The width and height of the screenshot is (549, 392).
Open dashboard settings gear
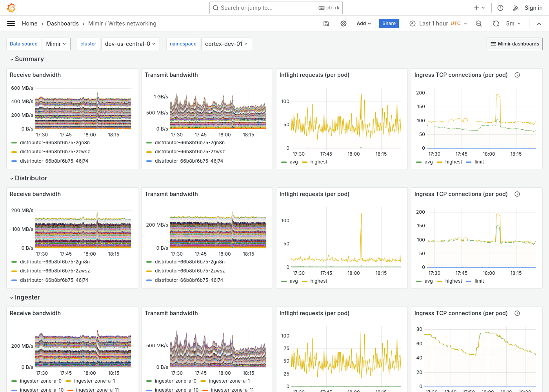click(x=344, y=24)
